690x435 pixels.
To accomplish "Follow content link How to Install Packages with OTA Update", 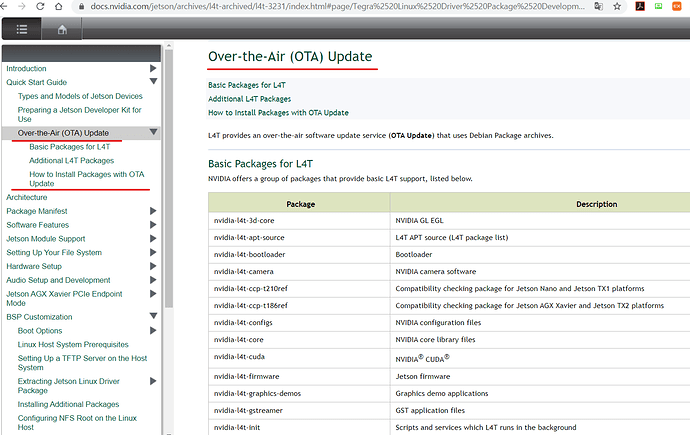I will coord(278,113).
